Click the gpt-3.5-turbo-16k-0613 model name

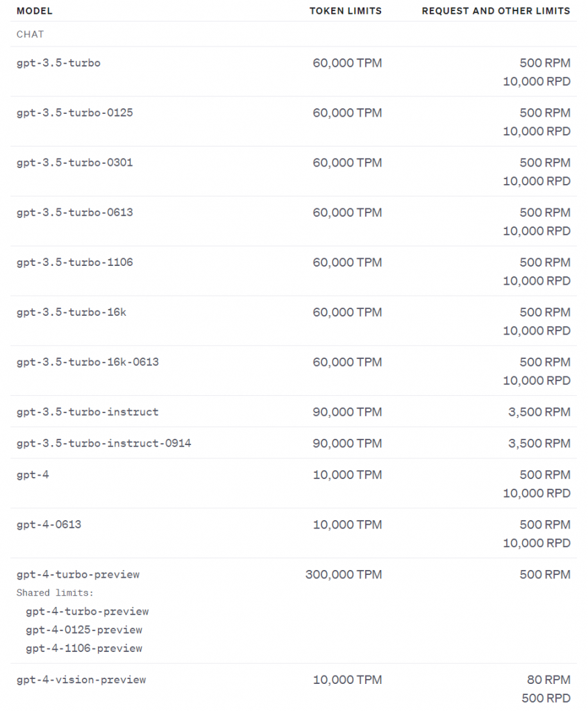click(x=87, y=363)
